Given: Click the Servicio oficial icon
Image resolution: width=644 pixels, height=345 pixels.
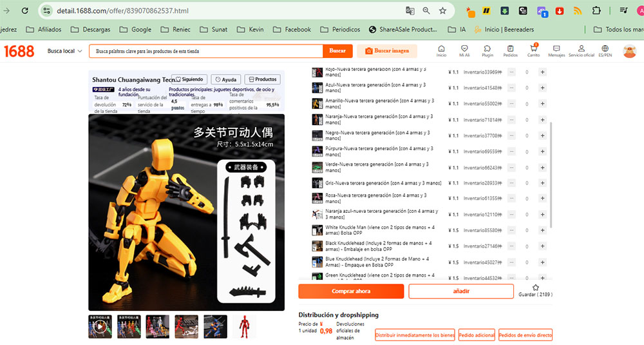Looking at the screenshot, I should click(x=581, y=50).
